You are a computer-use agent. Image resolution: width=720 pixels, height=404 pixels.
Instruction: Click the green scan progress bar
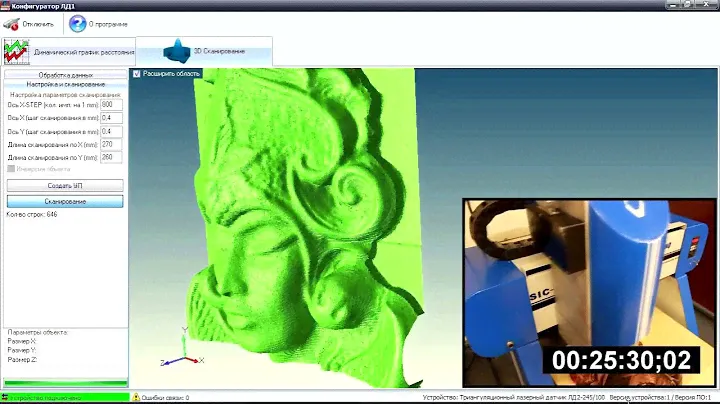(65, 383)
